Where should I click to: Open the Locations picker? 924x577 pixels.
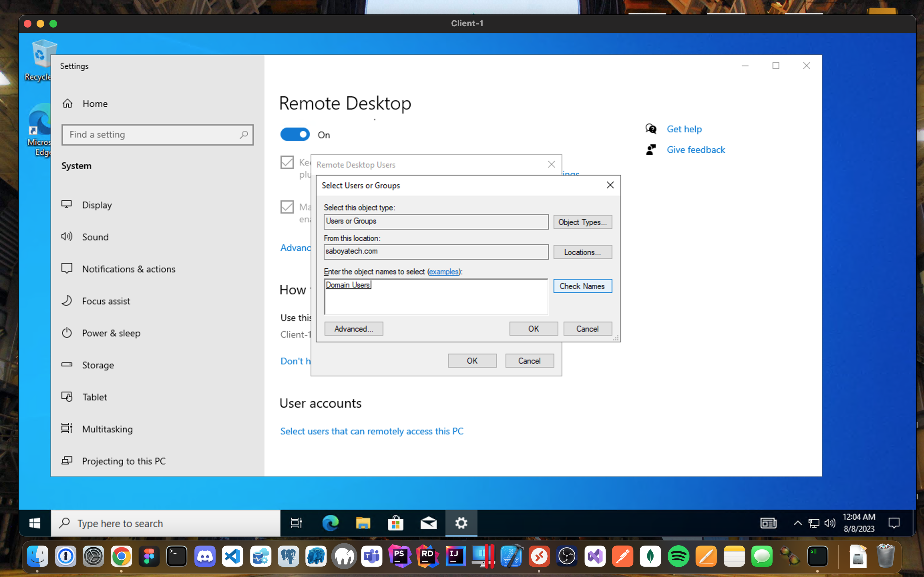(582, 252)
